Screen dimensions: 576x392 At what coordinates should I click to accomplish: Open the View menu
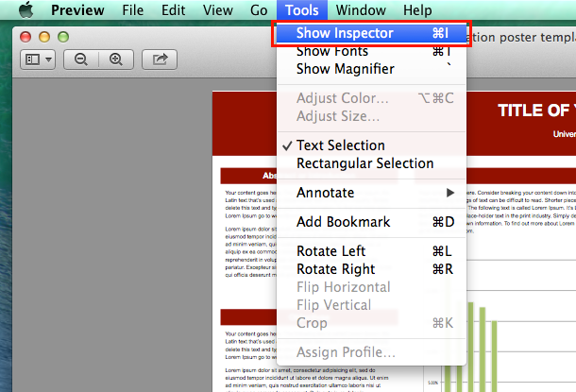218,10
